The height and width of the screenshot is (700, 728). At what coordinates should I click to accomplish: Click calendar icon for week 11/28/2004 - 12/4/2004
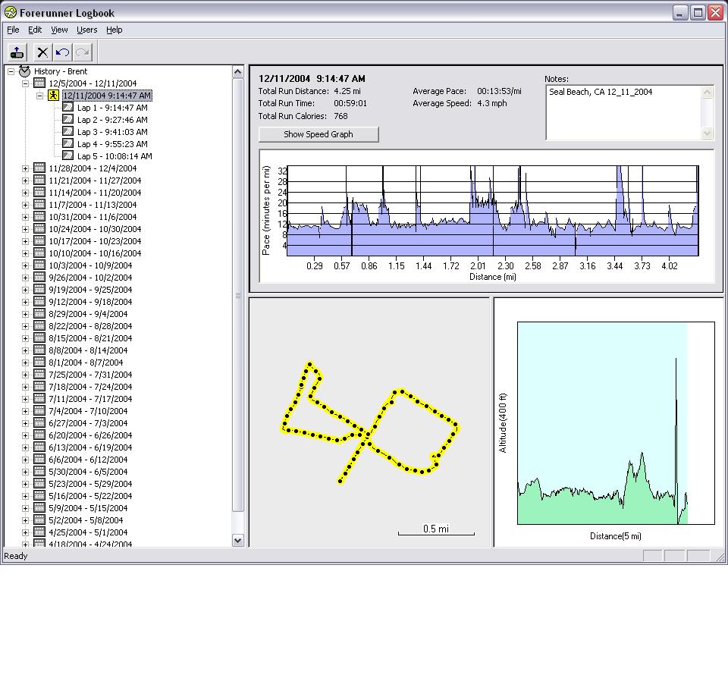click(39, 168)
